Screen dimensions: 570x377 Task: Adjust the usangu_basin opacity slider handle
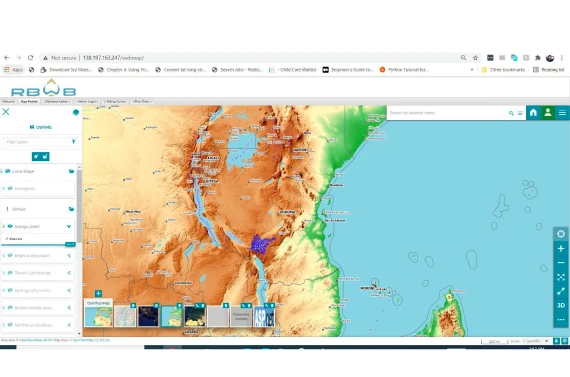(x=70, y=244)
